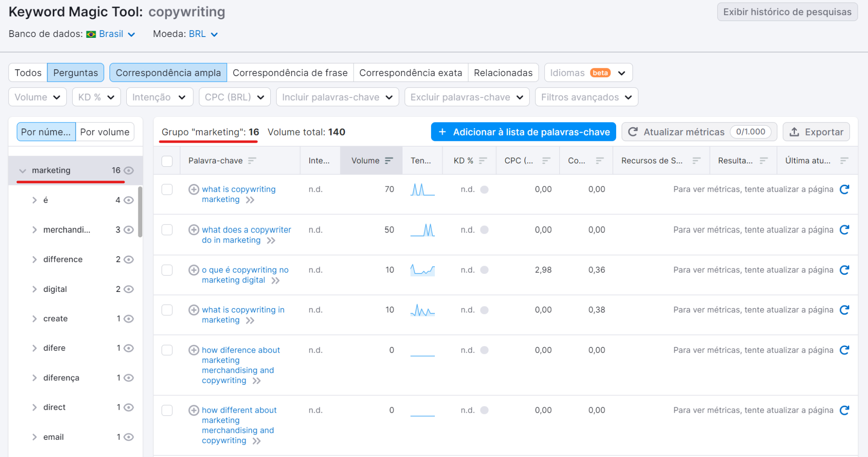Sort by Co... column icon
The image size is (868, 457).
tap(600, 160)
